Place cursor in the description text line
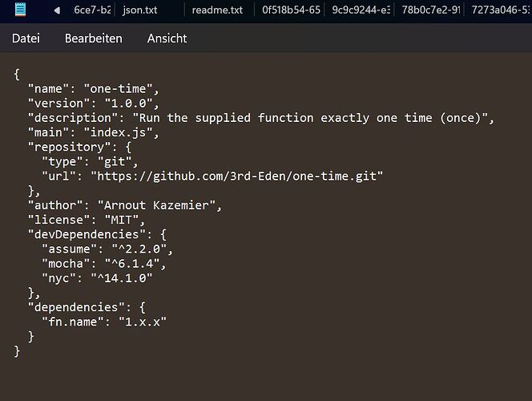532x401 pixels. click(261, 118)
